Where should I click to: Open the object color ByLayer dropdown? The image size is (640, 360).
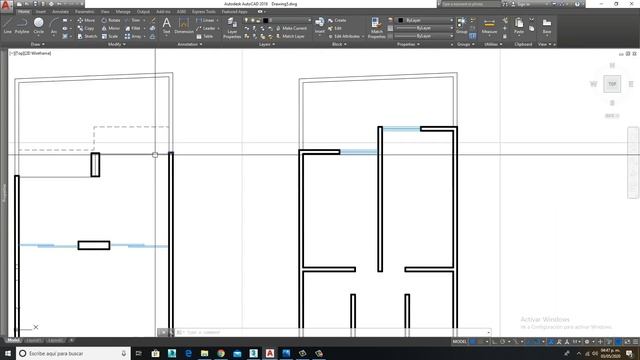click(x=425, y=20)
